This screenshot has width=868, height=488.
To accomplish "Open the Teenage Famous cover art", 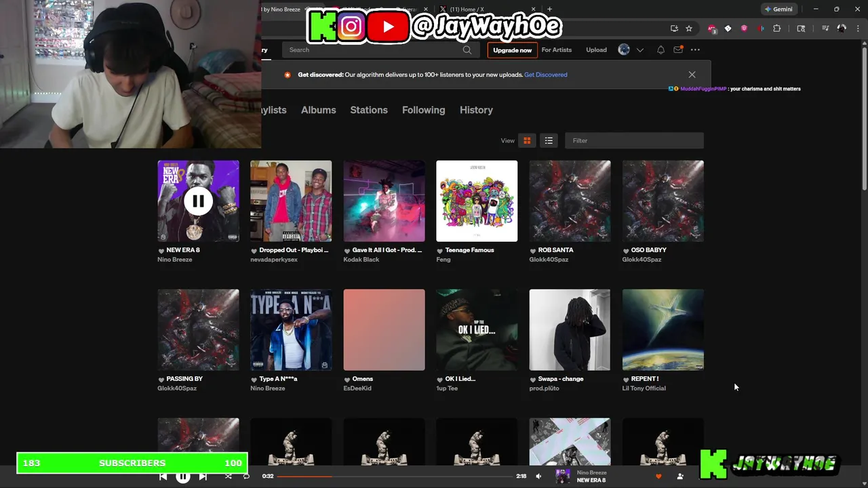I will 477,201.
